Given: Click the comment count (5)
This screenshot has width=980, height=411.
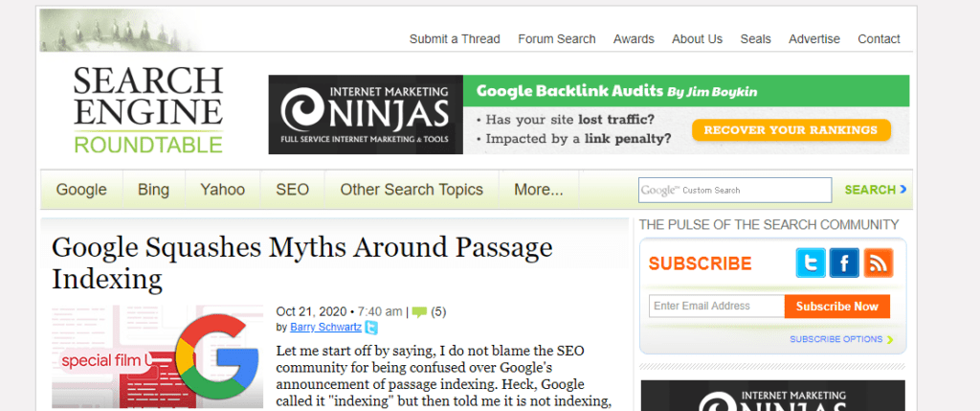Looking at the screenshot, I should [438, 312].
